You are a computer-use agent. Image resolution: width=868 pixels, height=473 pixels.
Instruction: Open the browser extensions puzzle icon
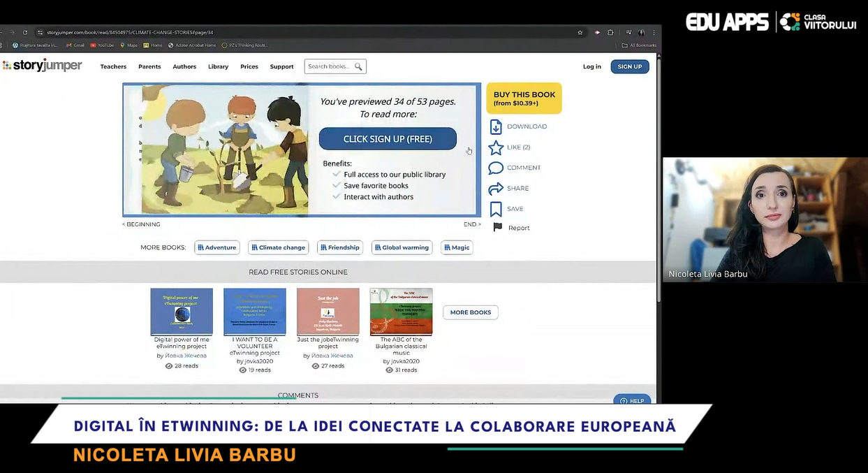tap(610, 32)
